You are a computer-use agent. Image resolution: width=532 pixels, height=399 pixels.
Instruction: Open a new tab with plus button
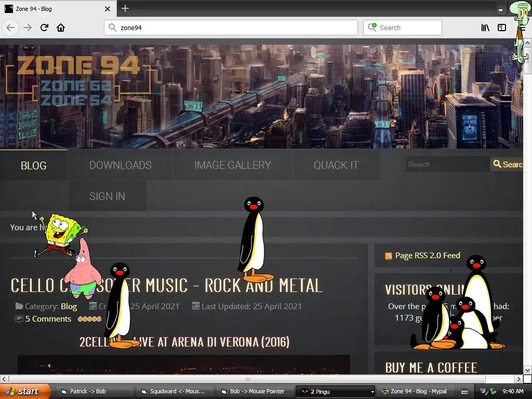coord(125,8)
